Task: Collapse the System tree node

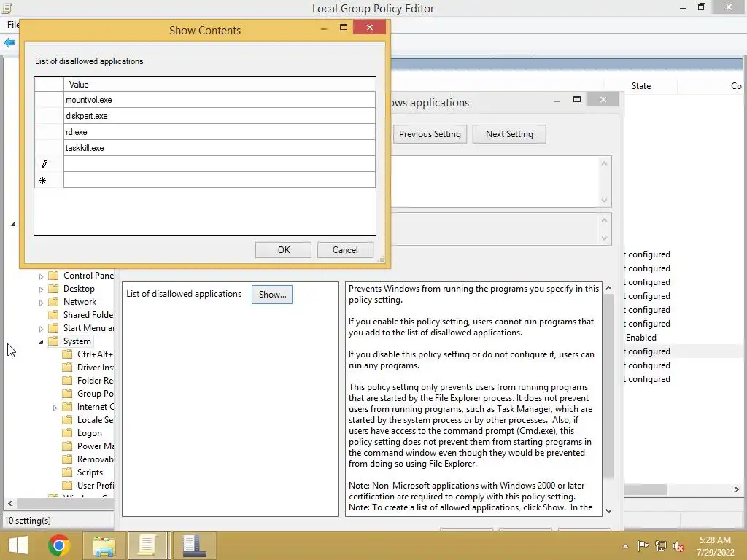Action: (41, 341)
